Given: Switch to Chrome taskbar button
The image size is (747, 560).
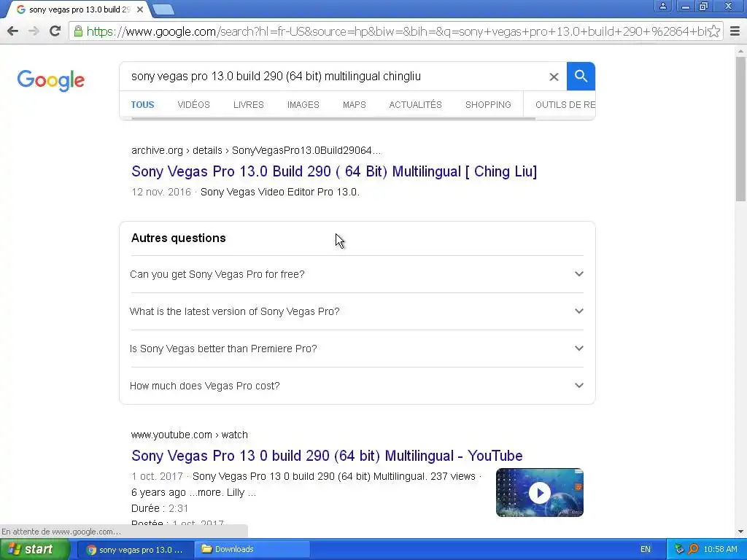Looking at the screenshot, I should (x=135, y=550).
